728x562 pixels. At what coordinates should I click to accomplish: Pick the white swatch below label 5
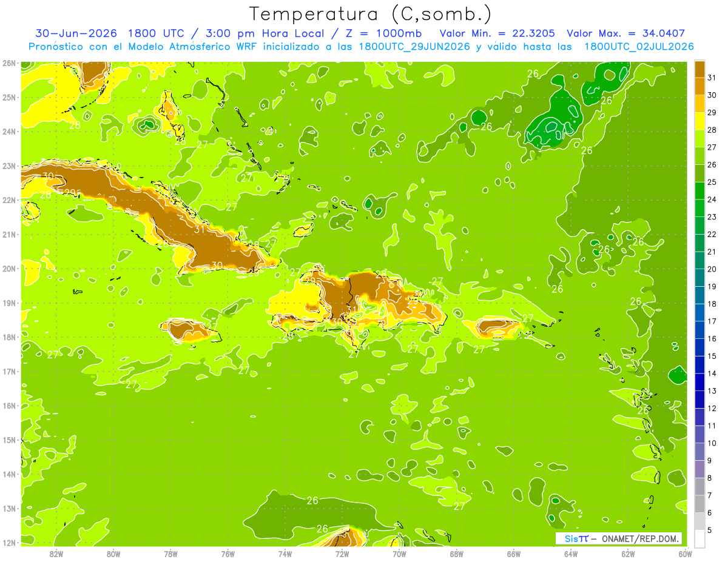(x=699, y=538)
